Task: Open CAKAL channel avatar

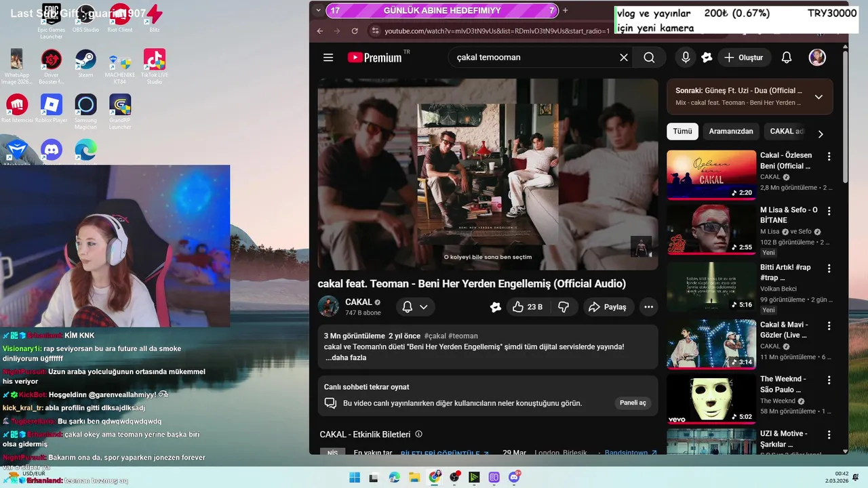Action: [328, 306]
